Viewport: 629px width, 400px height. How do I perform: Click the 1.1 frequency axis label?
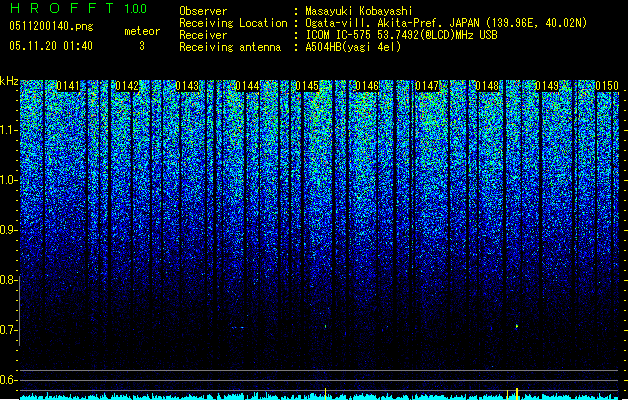(x=9, y=130)
